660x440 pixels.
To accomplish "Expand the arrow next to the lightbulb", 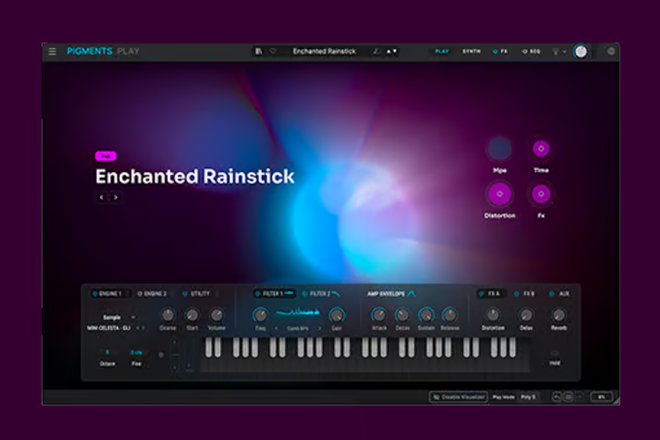I will [x=564, y=52].
